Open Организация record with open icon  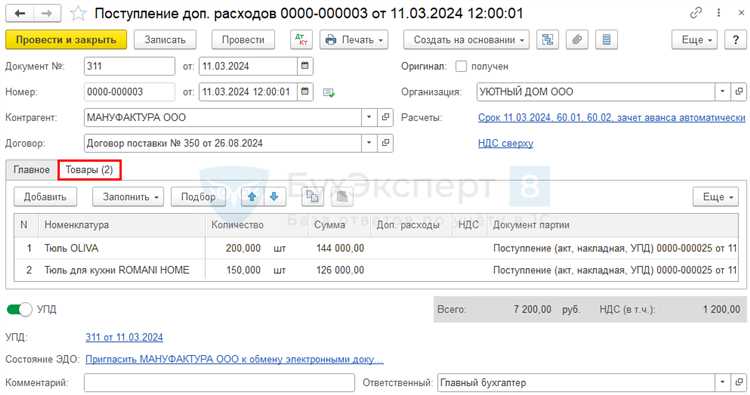(739, 91)
